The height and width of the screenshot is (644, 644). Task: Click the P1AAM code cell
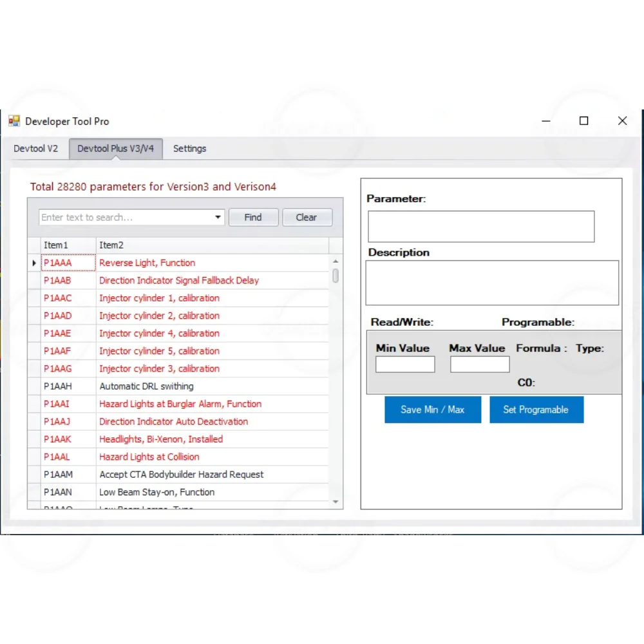[x=68, y=475]
